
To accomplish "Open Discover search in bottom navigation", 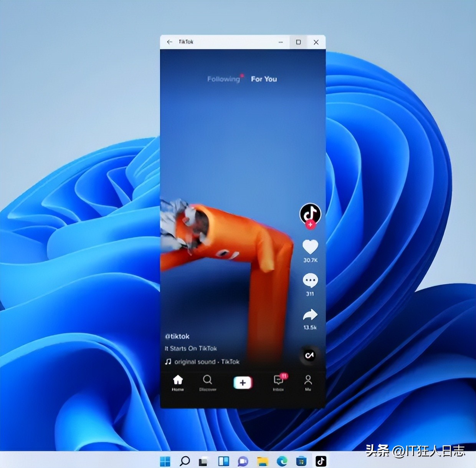I will 208,382.
